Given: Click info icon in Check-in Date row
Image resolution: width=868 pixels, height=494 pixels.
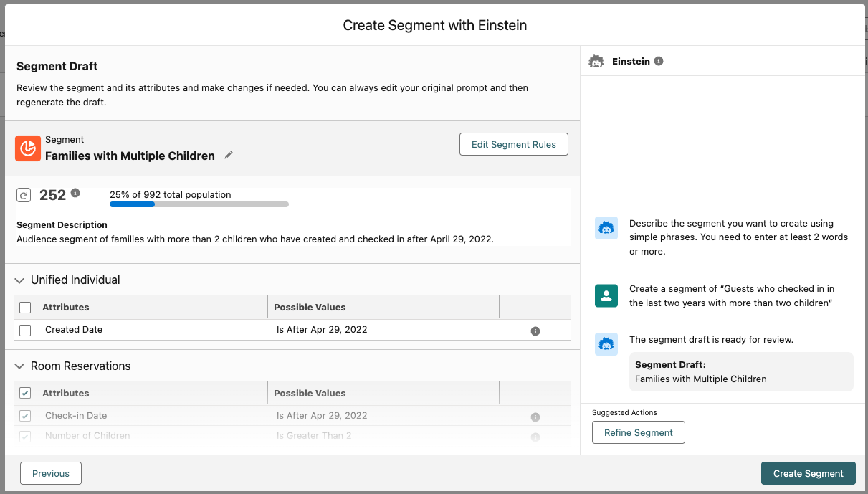Looking at the screenshot, I should 535,417.
